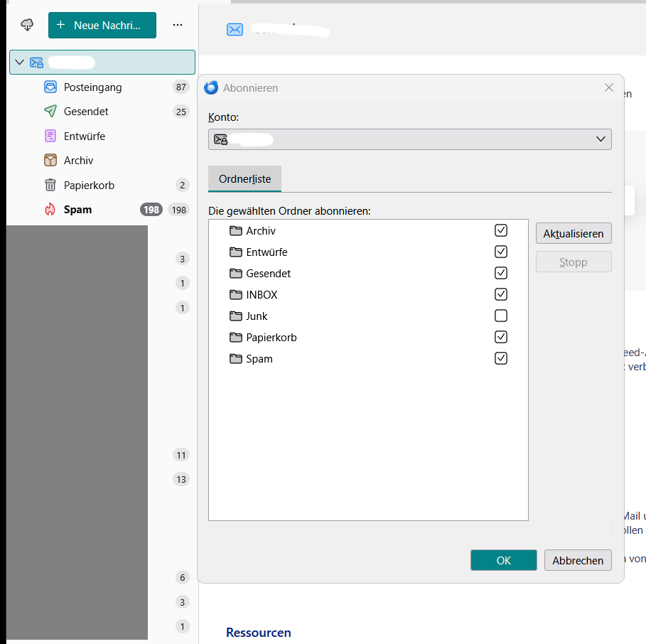This screenshot has width=646, height=644.
Task: Uncheck the Gesendet subscription checkbox
Action: [501, 273]
